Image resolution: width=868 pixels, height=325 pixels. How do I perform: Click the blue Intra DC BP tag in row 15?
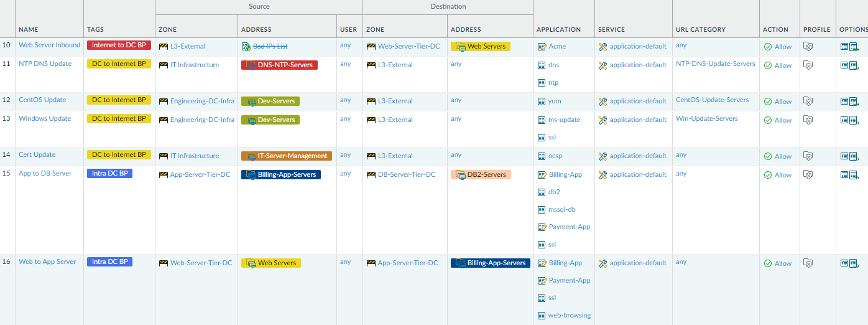[x=109, y=173]
